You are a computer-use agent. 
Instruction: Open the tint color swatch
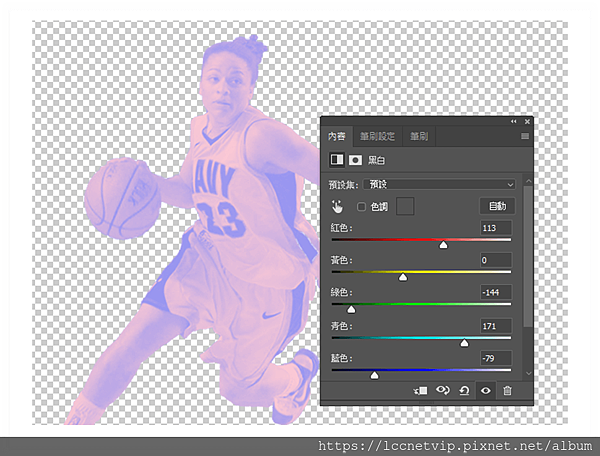coord(405,206)
